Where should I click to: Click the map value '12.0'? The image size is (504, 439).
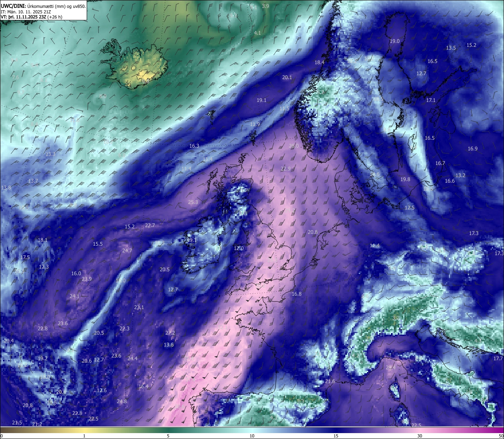[x=239, y=248]
